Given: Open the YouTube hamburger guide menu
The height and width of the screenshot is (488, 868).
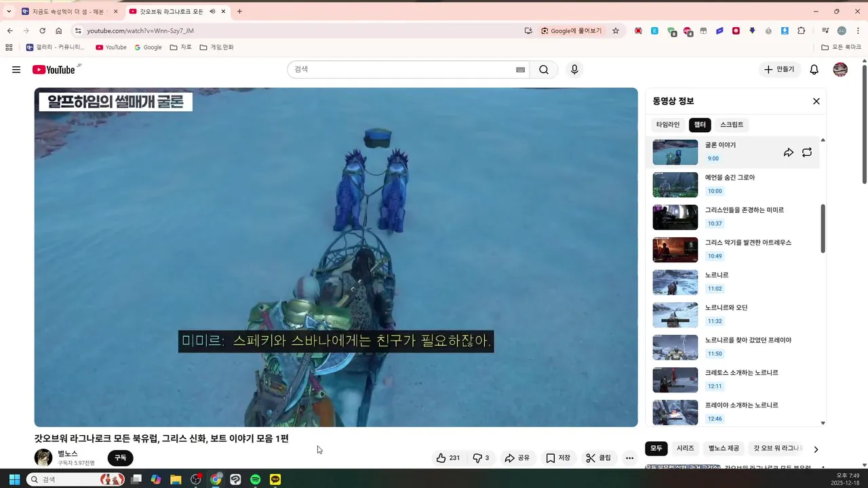Looking at the screenshot, I should point(16,70).
